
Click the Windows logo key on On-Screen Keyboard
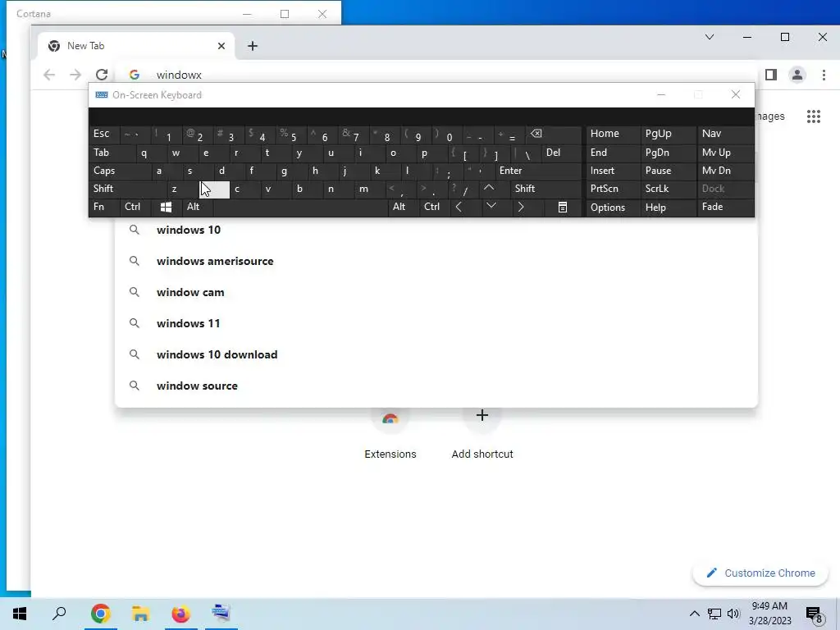[x=166, y=207]
